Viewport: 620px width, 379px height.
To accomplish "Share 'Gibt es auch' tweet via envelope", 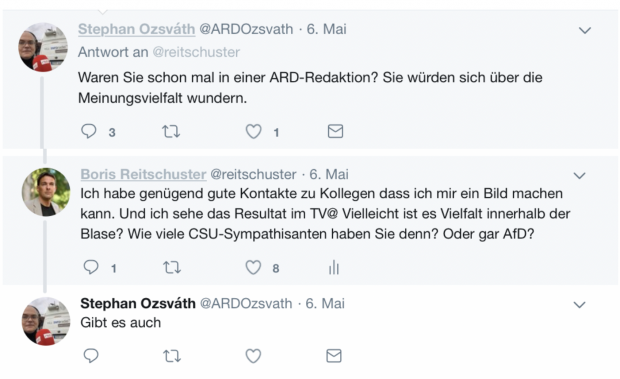I will pos(334,356).
